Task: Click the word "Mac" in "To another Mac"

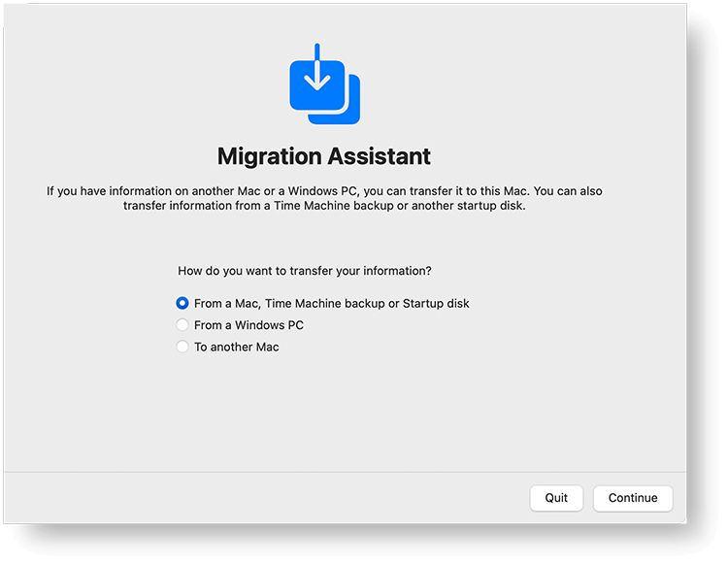Action: [x=268, y=347]
